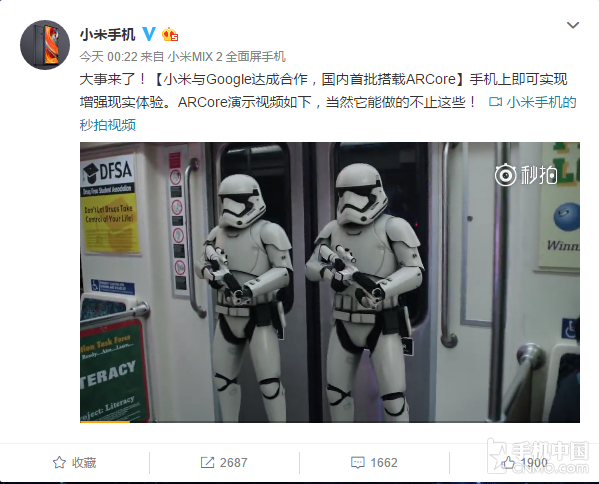Click the 1900 like count
Viewport: 599px width, 484px height.
534,463
